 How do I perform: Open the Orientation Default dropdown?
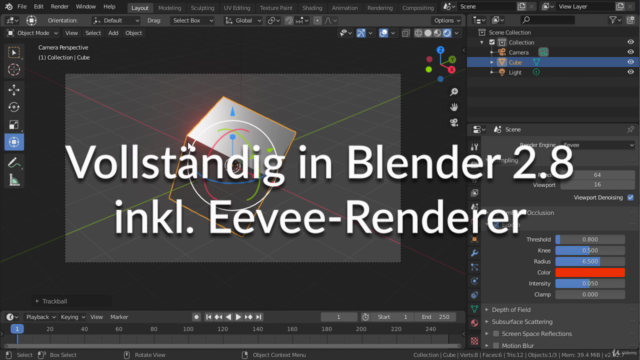[116, 20]
